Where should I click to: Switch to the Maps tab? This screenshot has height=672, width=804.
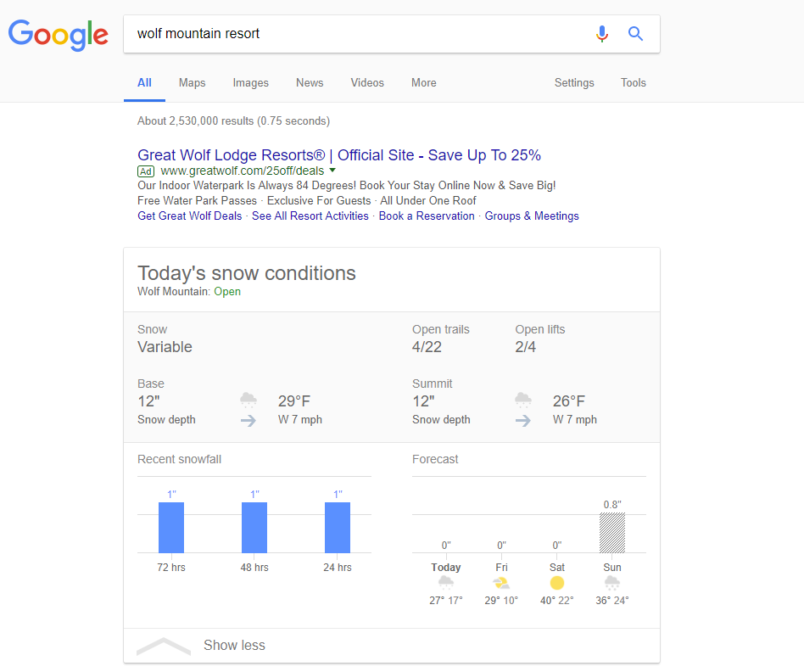(x=193, y=82)
